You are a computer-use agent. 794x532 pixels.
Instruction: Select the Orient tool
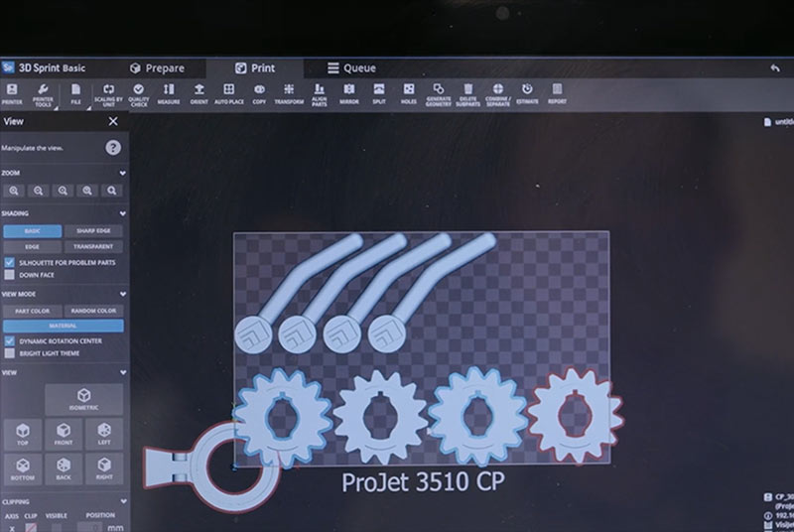click(199, 94)
